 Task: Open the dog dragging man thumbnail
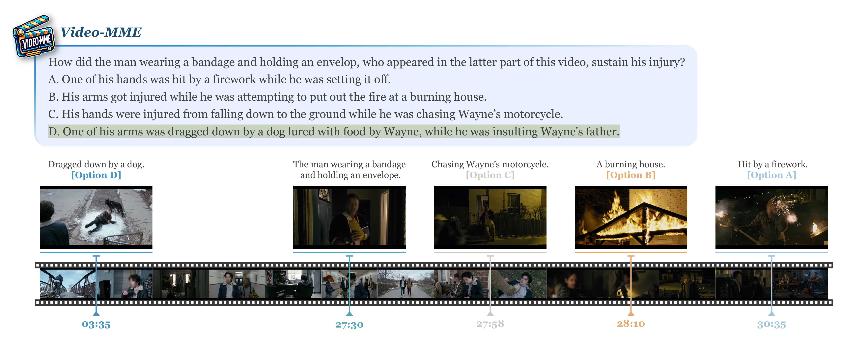(96, 217)
